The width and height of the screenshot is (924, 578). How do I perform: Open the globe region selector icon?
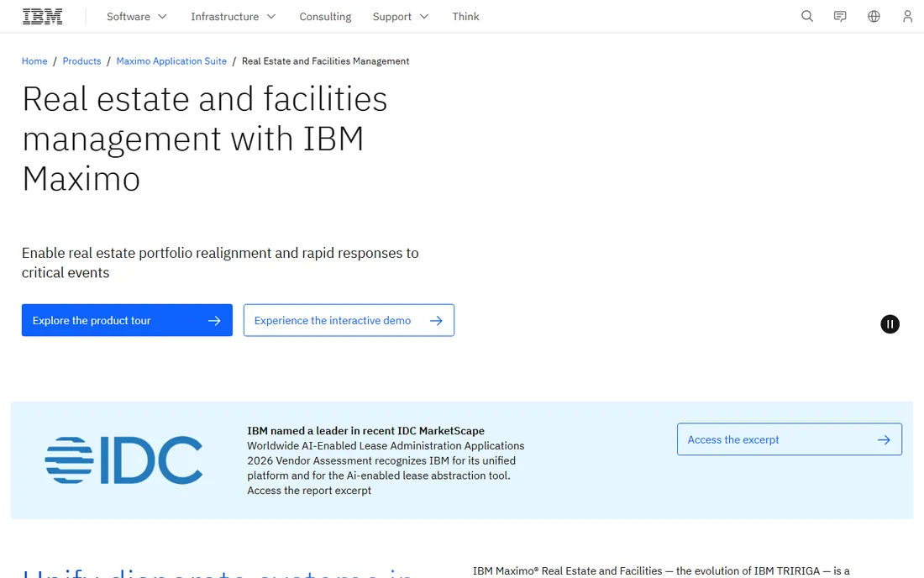[x=874, y=17]
